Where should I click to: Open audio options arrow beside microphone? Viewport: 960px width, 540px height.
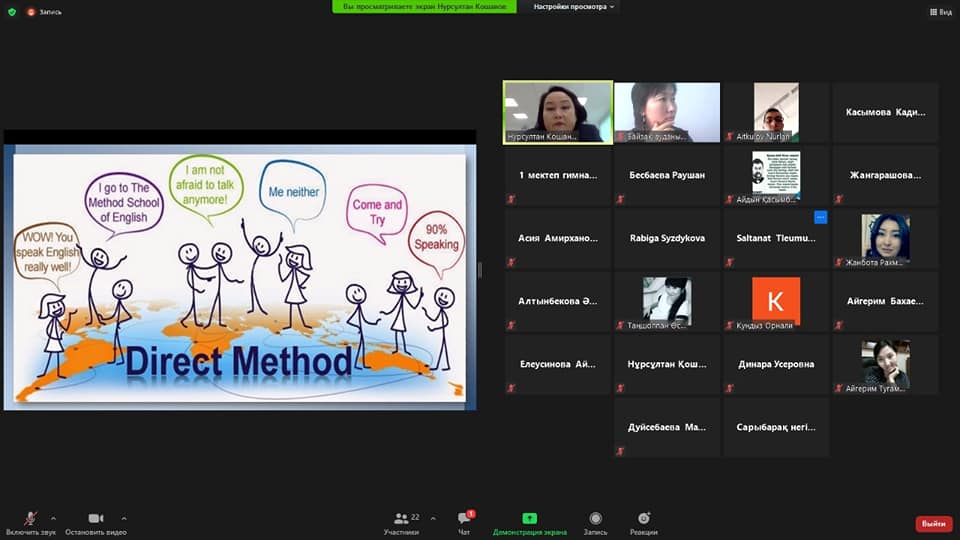point(53,519)
